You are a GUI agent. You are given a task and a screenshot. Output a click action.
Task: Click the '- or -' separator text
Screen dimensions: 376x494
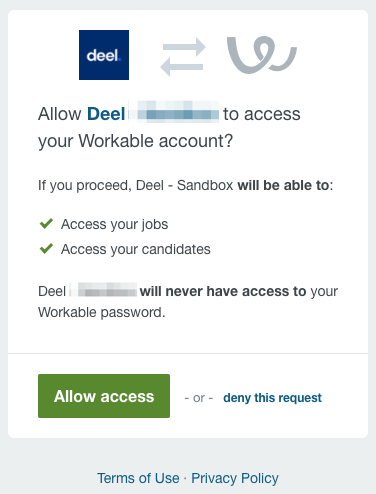tap(199, 398)
